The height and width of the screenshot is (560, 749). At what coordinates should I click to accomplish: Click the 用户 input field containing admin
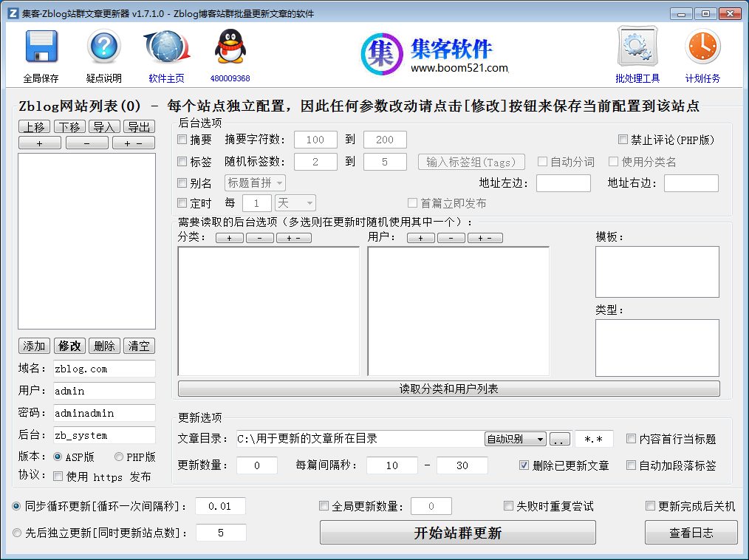[104, 391]
